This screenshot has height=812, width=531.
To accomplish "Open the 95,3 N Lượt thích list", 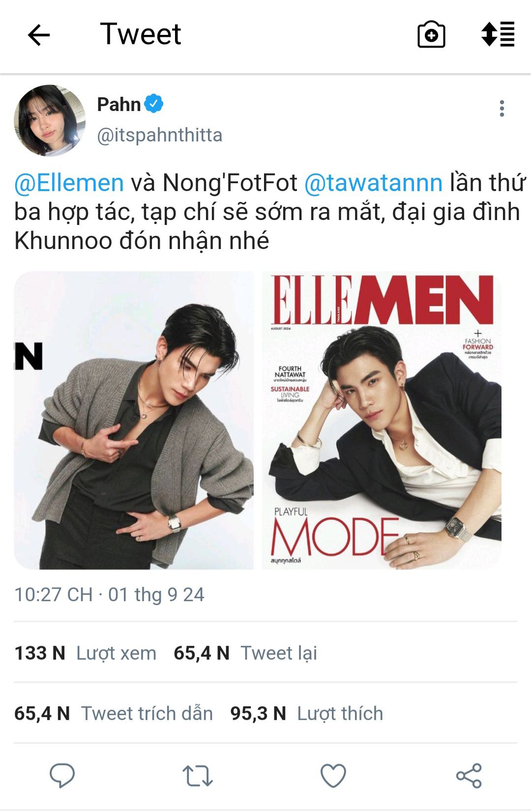I will pos(307,713).
